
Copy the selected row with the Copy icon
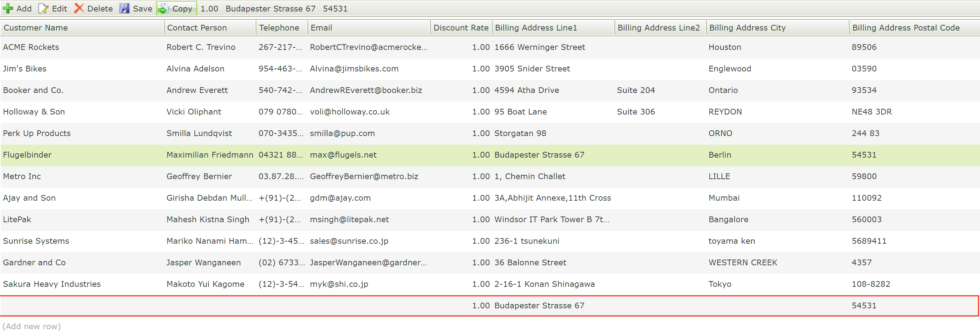(x=163, y=8)
